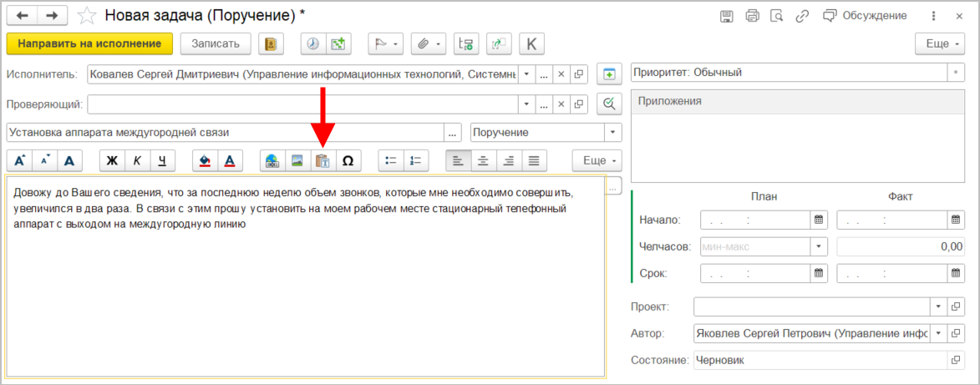Clear the Проверяющий field with X

coord(561,104)
